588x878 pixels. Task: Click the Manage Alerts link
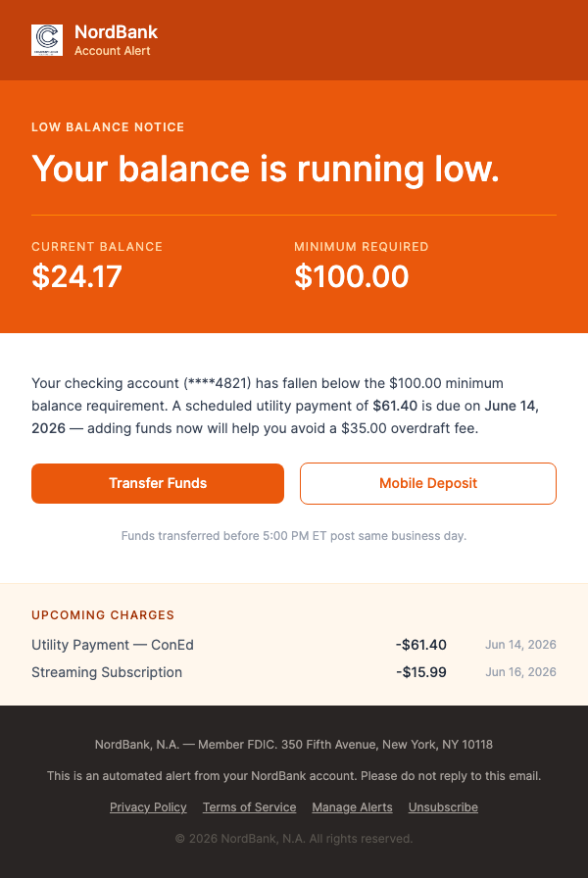pos(352,806)
